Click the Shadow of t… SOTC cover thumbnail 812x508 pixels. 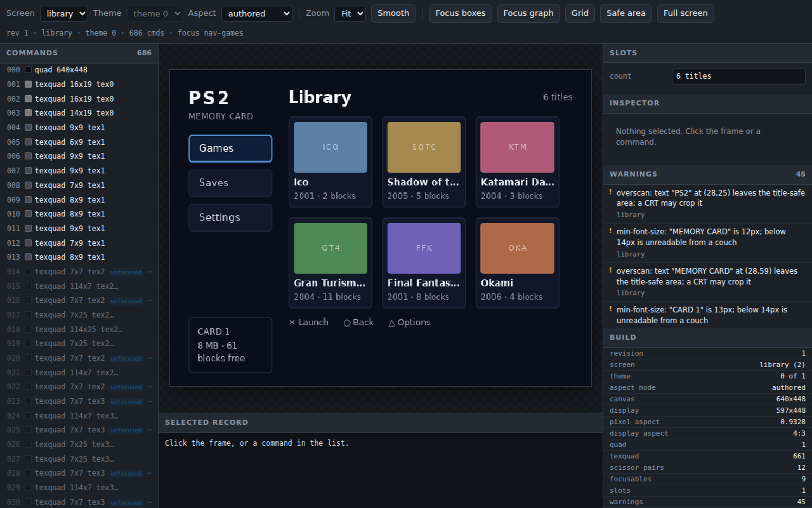click(424, 147)
